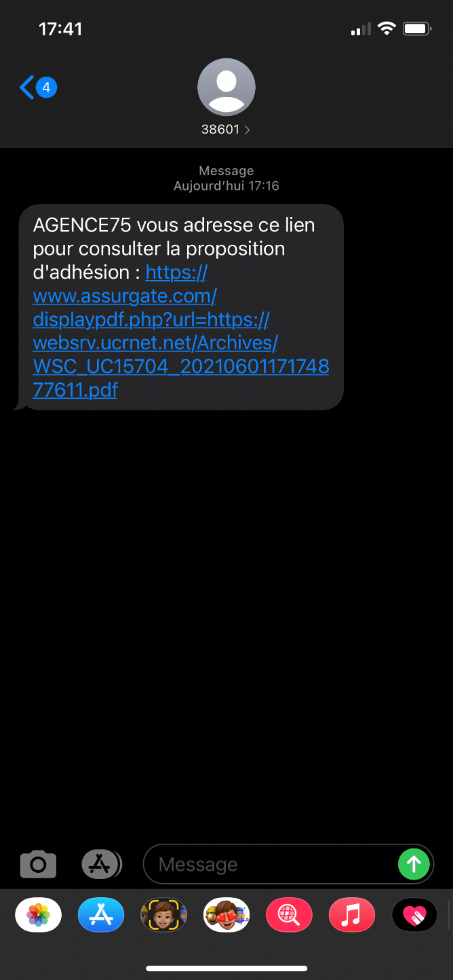Open the camera icon beside message field
Image resolution: width=453 pixels, height=980 pixels.
pyautogui.click(x=38, y=864)
